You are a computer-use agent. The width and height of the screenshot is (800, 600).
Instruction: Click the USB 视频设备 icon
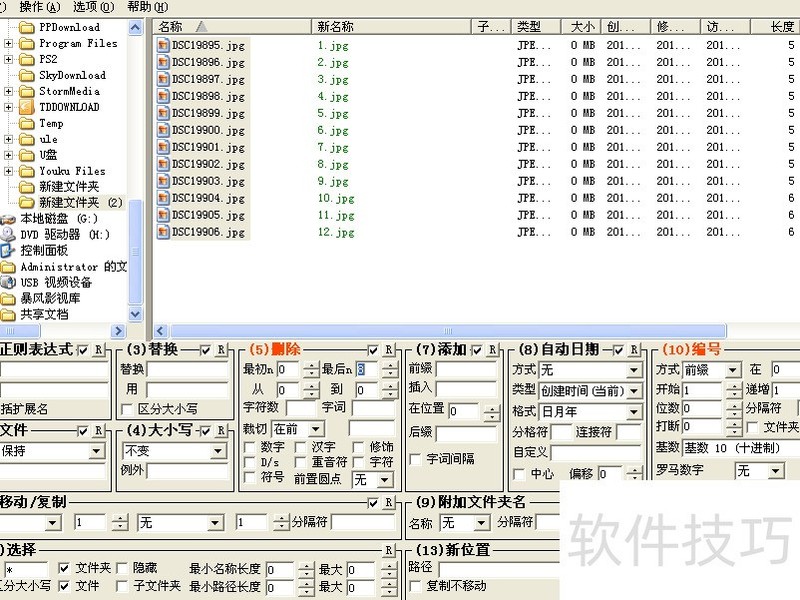click(x=9, y=283)
